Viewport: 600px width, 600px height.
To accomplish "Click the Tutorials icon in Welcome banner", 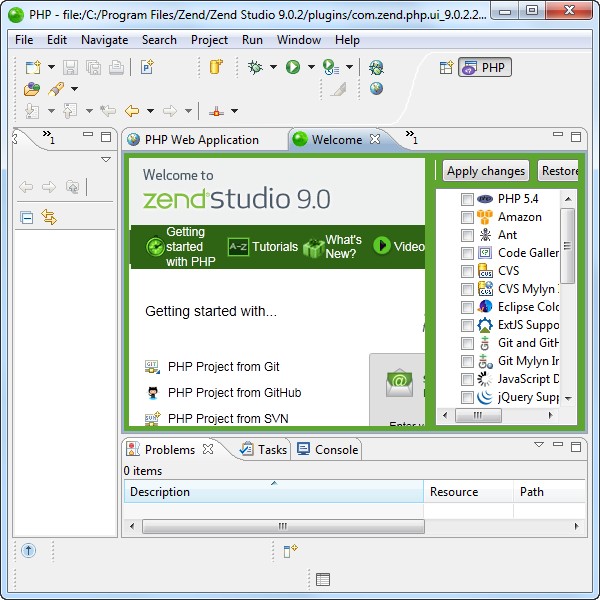I will pyautogui.click(x=238, y=246).
